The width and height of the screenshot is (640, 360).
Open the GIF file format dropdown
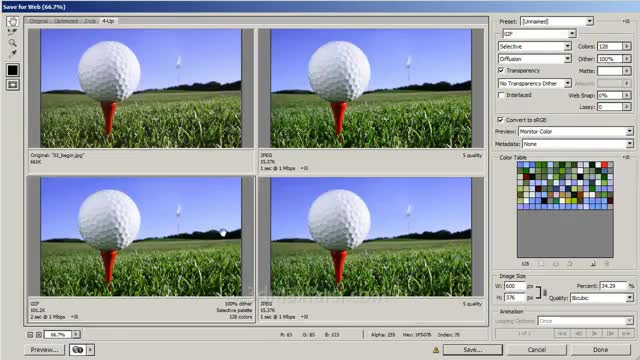(x=539, y=34)
